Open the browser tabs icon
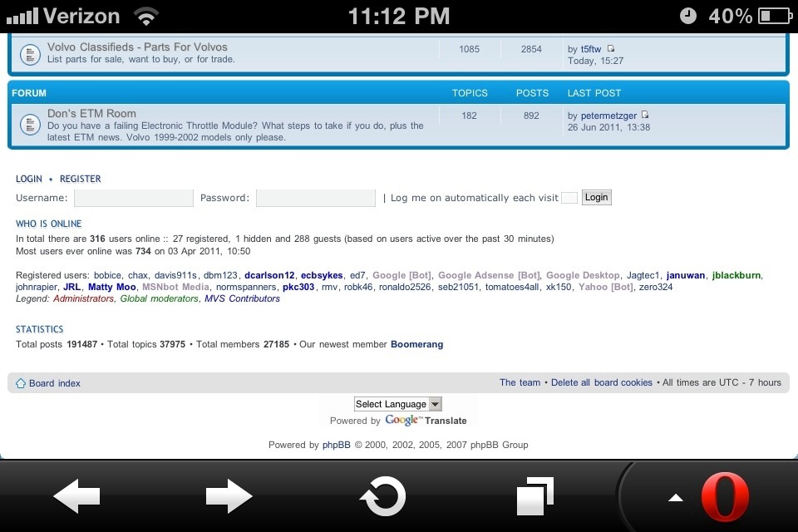Image resolution: width=798 pixels, height=532 pixels. tap(534, 496)
